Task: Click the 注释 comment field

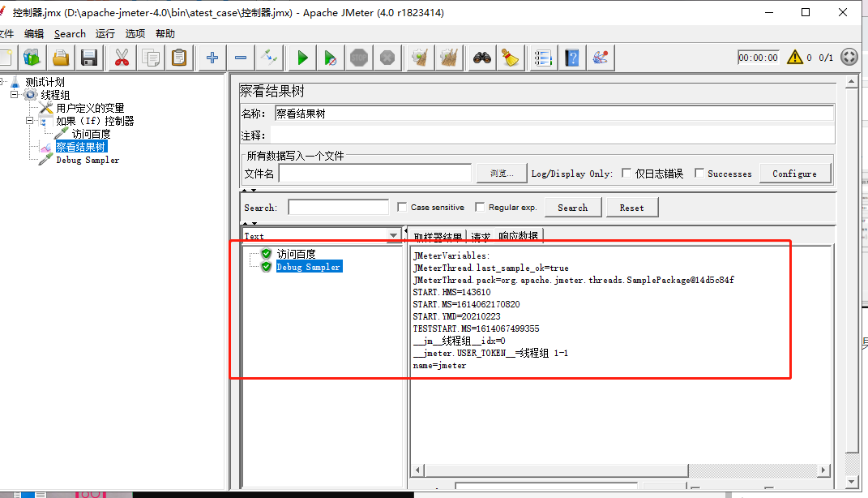Action: tap(552, 135)
